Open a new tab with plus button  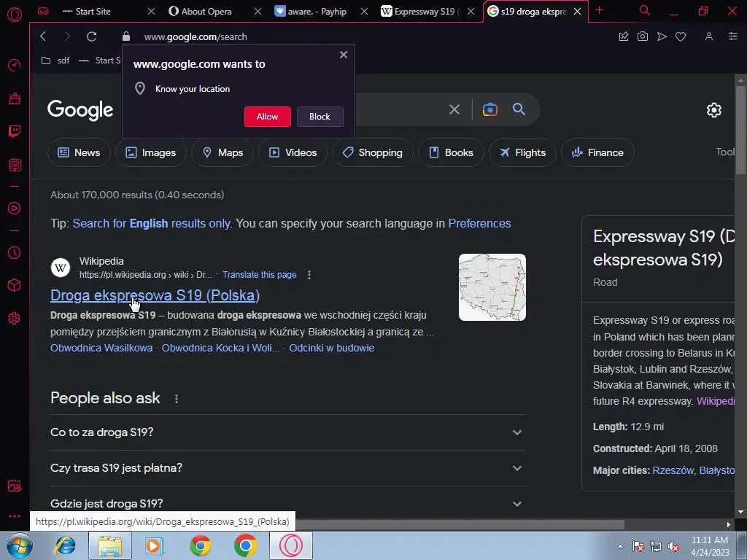(600, 10)
